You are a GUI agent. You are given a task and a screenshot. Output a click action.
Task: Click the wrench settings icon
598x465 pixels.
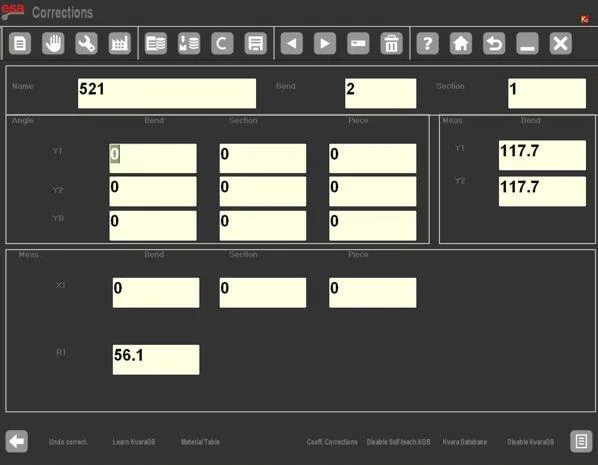[x=86, y=43]
